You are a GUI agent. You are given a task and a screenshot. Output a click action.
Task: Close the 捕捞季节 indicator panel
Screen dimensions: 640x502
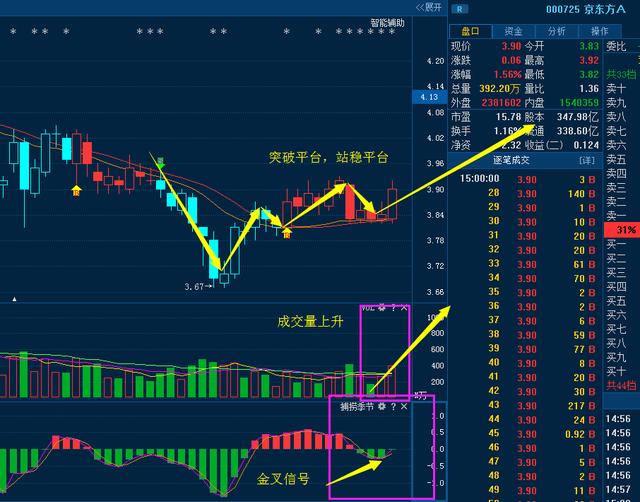click(x=404, y=407)
